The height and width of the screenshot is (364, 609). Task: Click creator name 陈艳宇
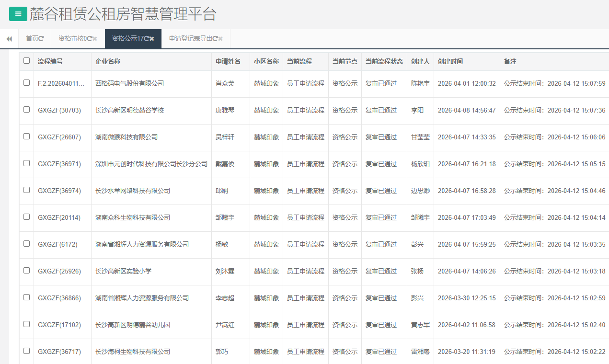pos(420,83)
